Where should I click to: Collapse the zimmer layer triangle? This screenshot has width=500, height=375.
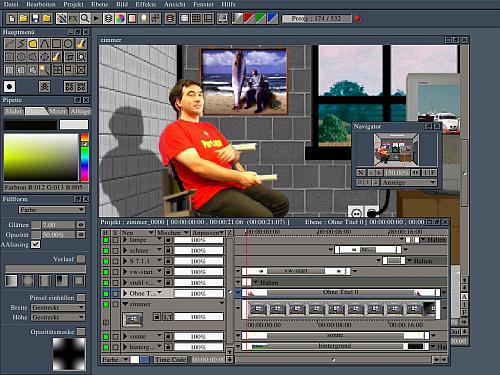click(126, 304)
